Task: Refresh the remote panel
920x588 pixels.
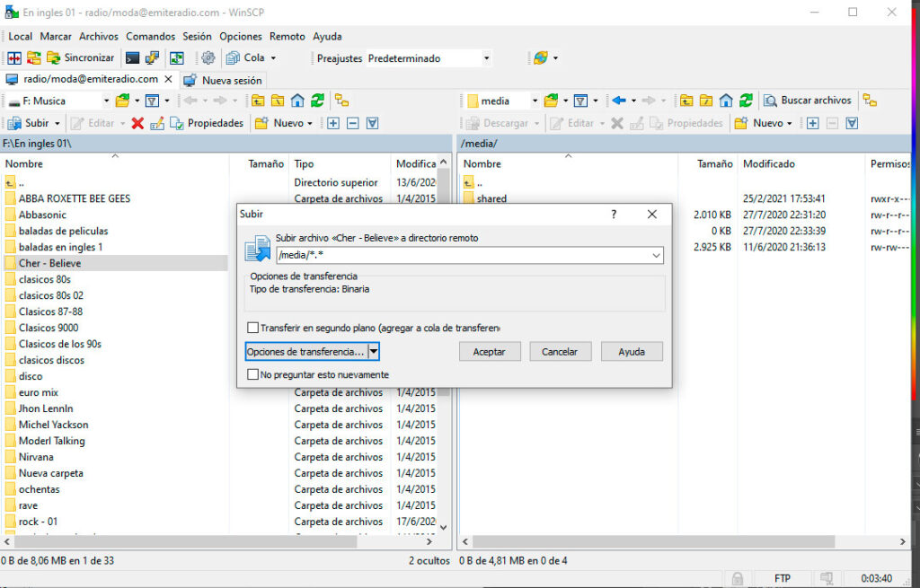Action: pyautogui.click(x=747, y=101)
